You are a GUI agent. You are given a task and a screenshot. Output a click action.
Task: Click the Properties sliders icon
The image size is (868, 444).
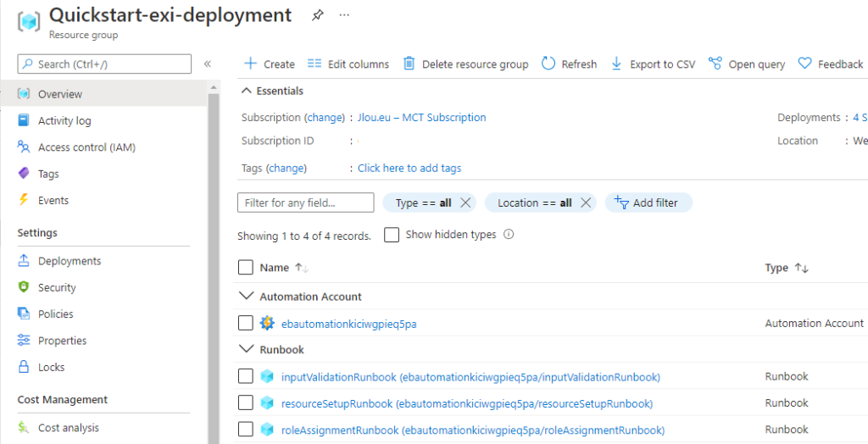pos(23,340)
